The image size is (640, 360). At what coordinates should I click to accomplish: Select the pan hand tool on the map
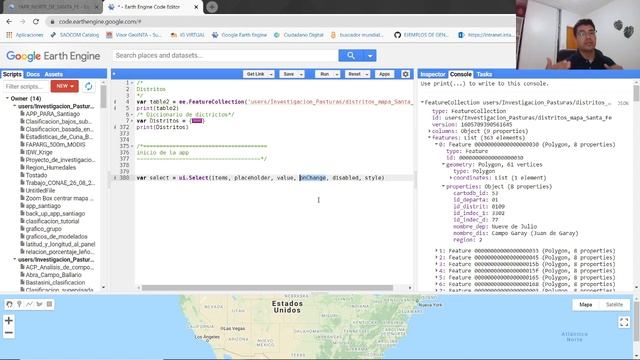(9, 304)
